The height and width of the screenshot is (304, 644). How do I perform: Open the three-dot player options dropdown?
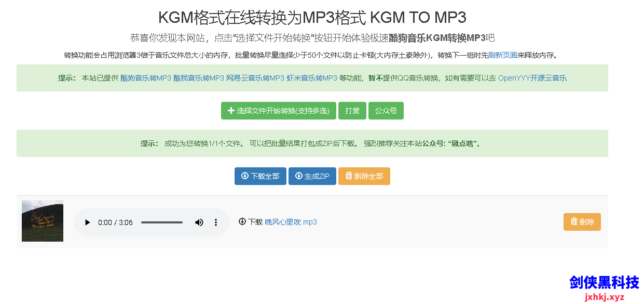pyautogui.click(x=215, y=222)
